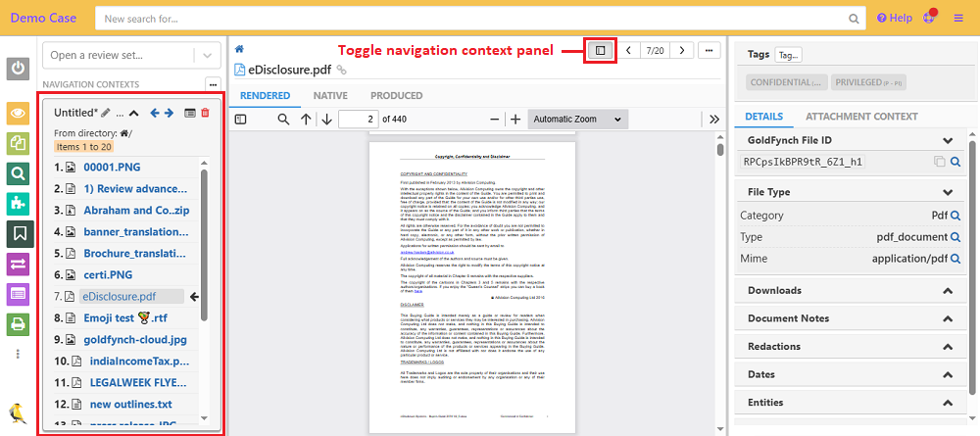The width and height of the screenshot is (980, 436).
Task: Click the power icon in left sidebar
Action: point(18,69)
